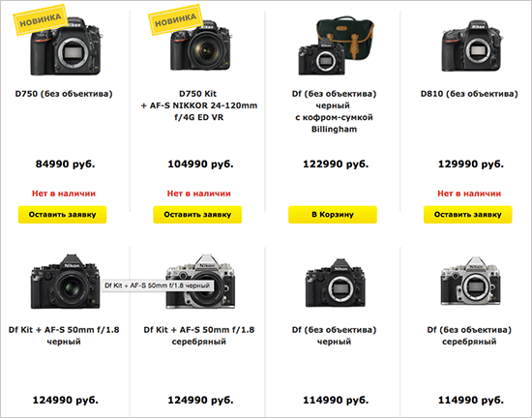
Task: Add the Df Billingham set В Корзину
Action: click(x=333, y=215)
